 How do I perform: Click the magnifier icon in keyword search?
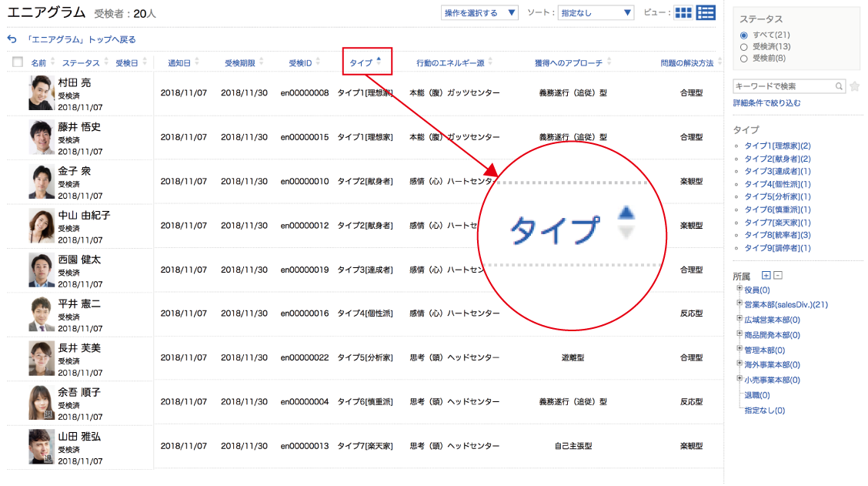[840, 86]
